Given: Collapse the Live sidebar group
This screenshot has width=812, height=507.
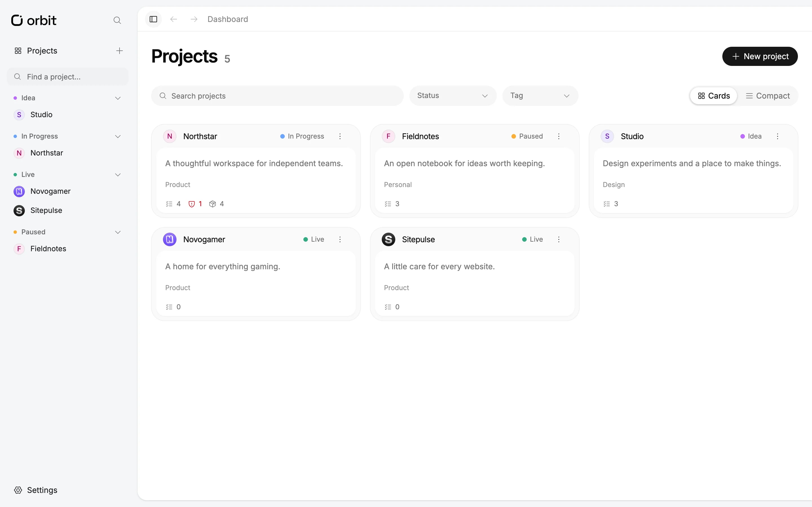Looking at the screenshot, I should point(118,175).
